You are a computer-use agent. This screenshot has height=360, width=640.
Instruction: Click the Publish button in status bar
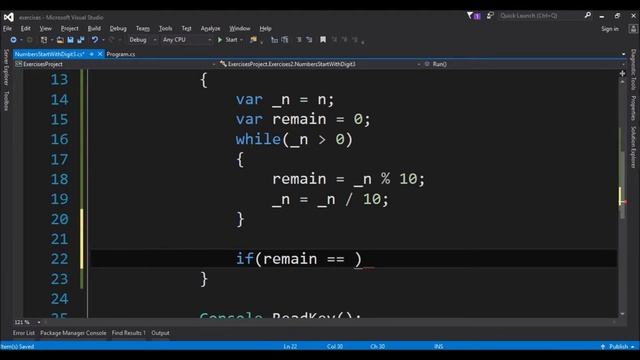point(618,347)
